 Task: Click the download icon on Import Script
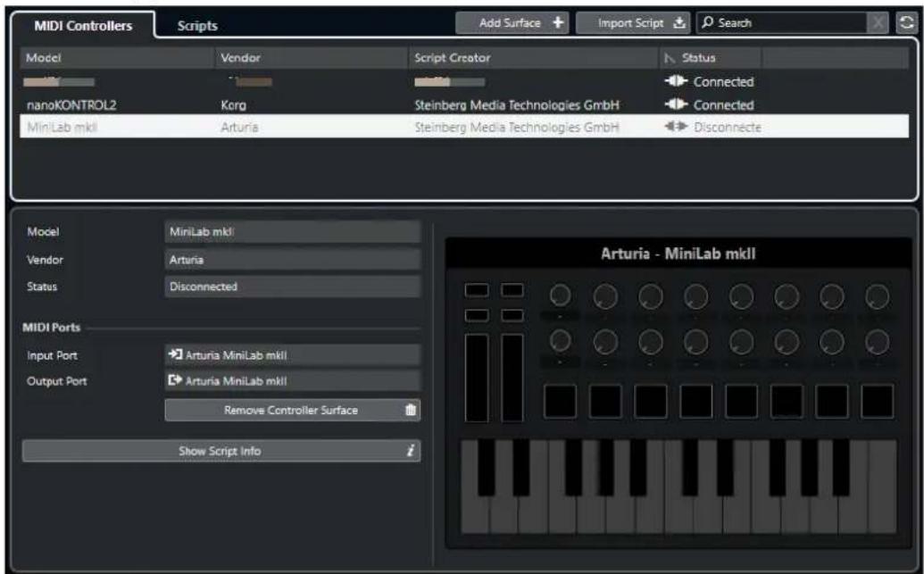coord(679,23)
